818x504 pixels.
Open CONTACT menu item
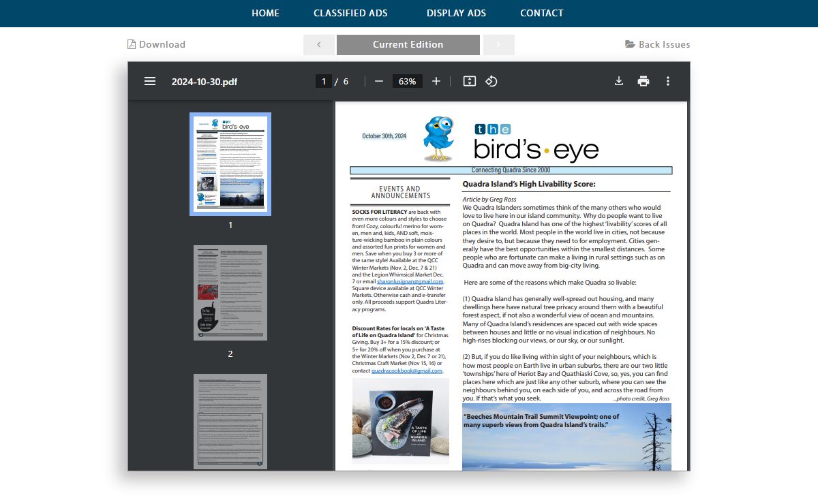pyautogui.click(x=542, y=13)
